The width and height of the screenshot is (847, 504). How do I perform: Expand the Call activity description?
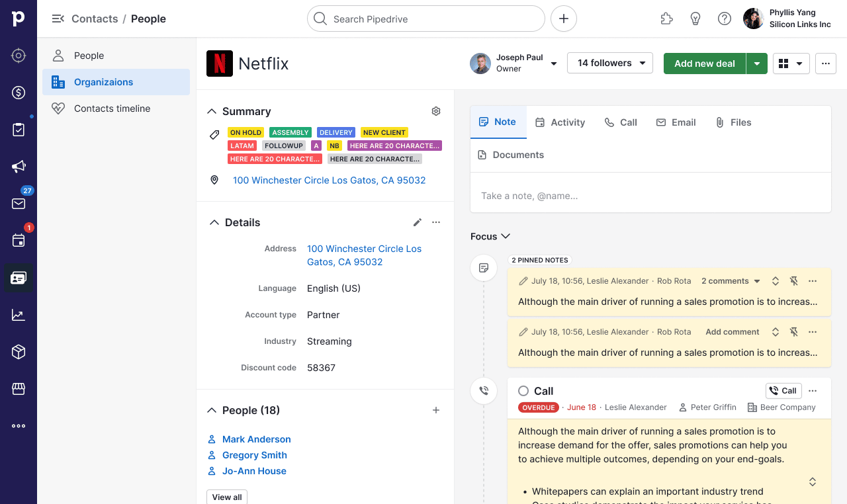click(x=813, y=482)
